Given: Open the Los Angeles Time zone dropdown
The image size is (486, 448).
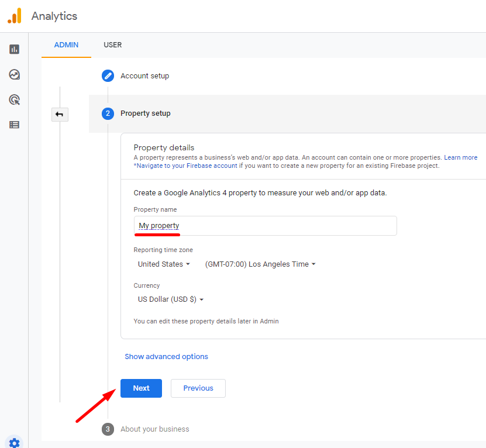Looking at the screenshot, I should tap(260, 264).
